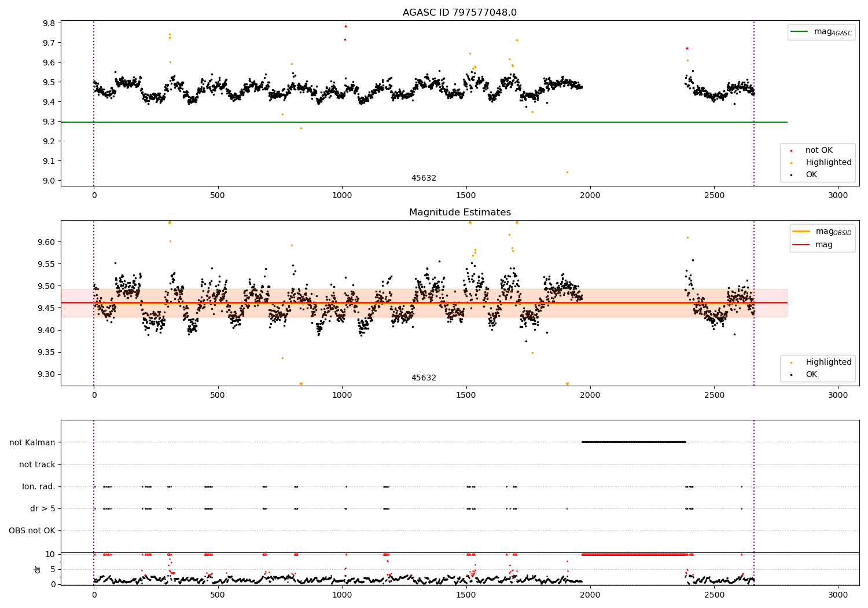Click the red "mag" legend entry
868x608 pixels.
(x=813, y=245)
